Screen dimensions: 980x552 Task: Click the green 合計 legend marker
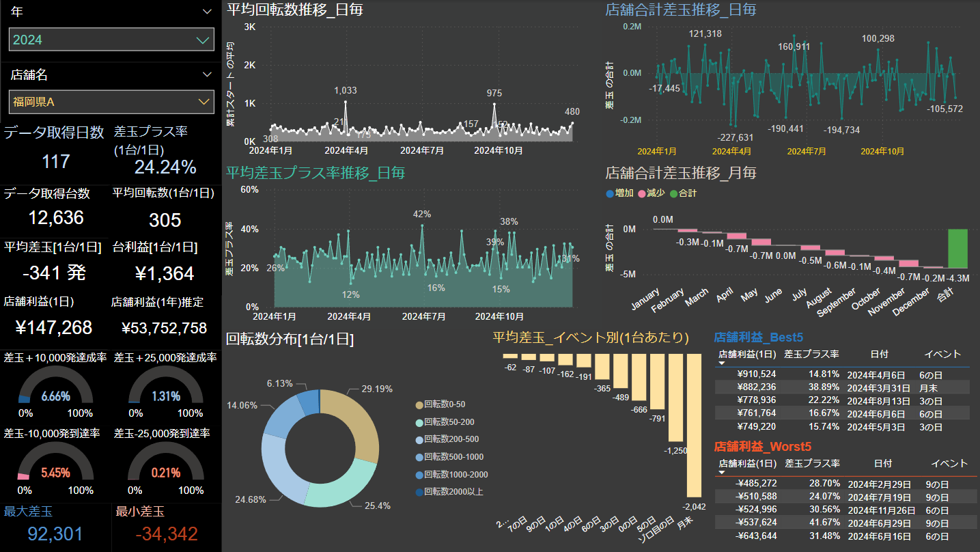pos(673,193)
